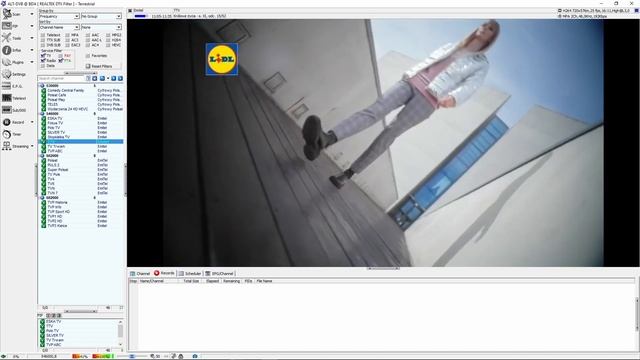Screen dimensions: 640x360
Task: Click the Search channel input field
Action: tap(61, 78)
